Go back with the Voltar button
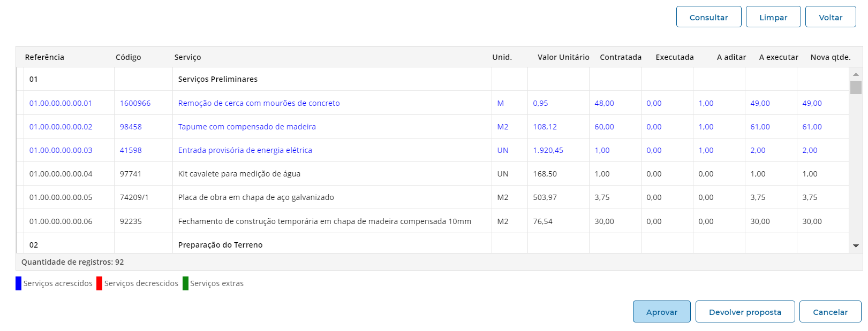Screen dimensions: 868x331 (830, 17)
